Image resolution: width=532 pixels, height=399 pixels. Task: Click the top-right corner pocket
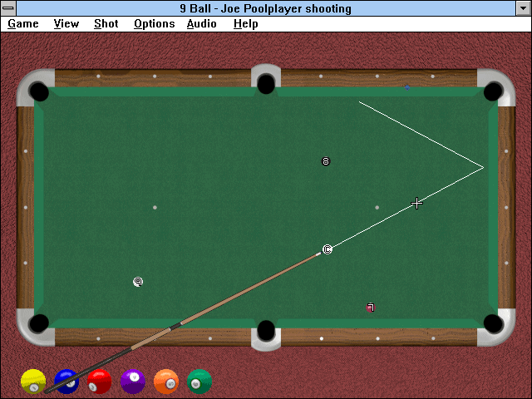pos(493,91)
